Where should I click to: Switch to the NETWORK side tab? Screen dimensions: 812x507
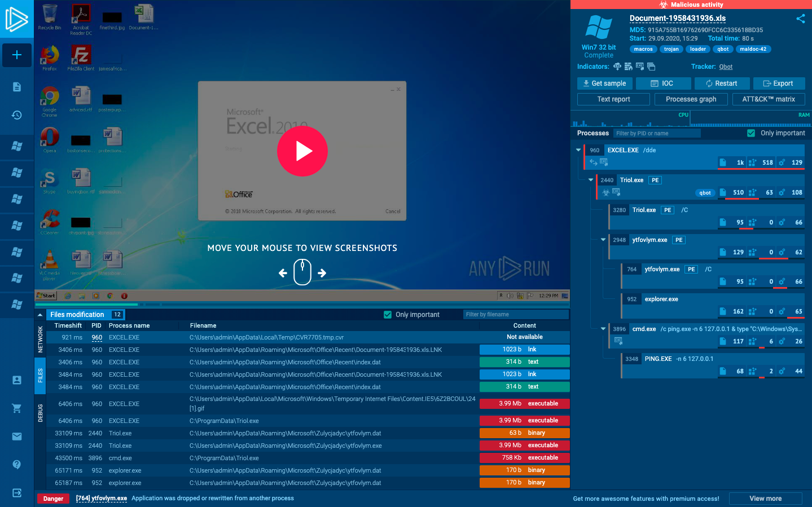coord(40,340)
